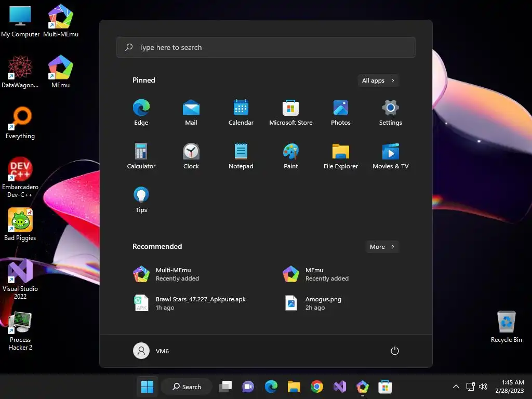The image size is (532, 399).
Task: Launch the Calculator app
Action: (141, 156)
